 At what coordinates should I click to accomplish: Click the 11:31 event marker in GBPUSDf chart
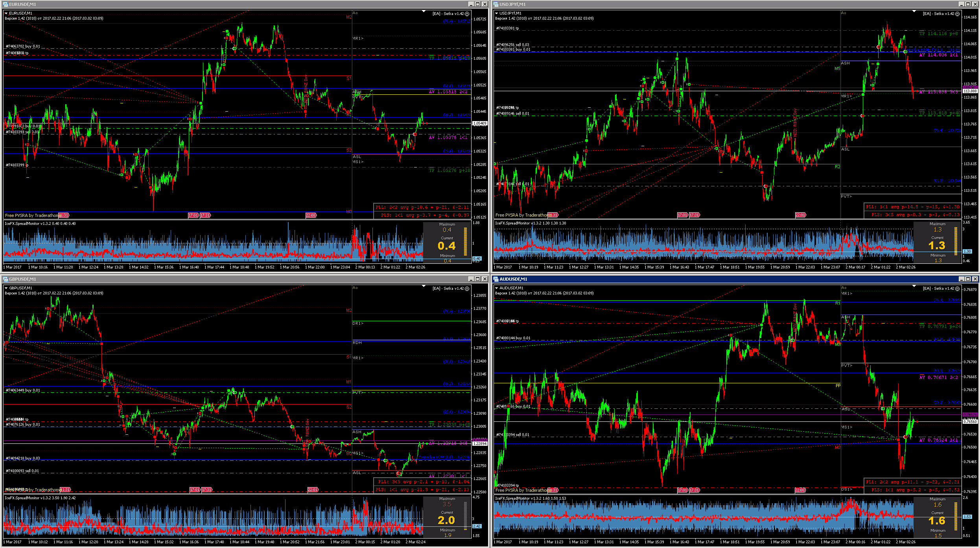coord(65,490)
